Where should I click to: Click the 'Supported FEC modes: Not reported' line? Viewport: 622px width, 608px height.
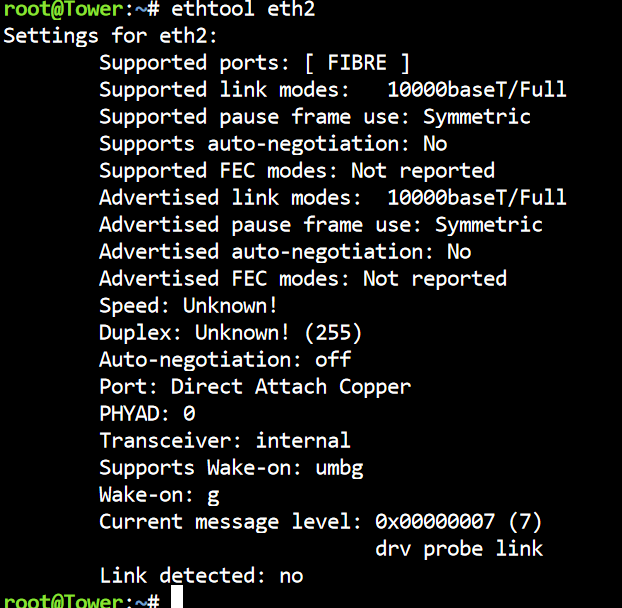point(297,171)
